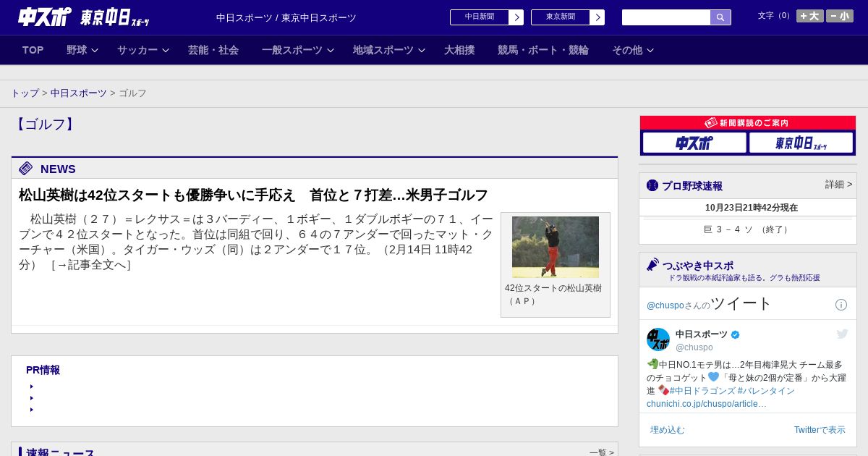Click the トップ breadcrumb link
The image size is (868, 456).
[25, 93]
